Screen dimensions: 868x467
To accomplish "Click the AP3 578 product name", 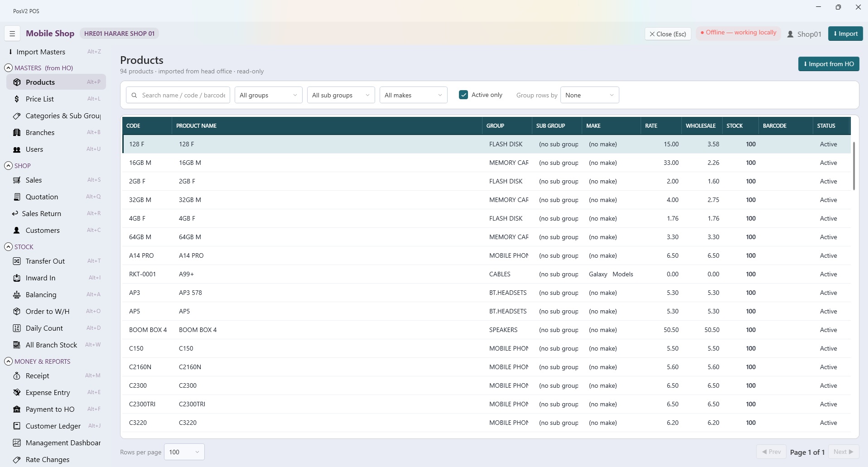I will (190, 293).
